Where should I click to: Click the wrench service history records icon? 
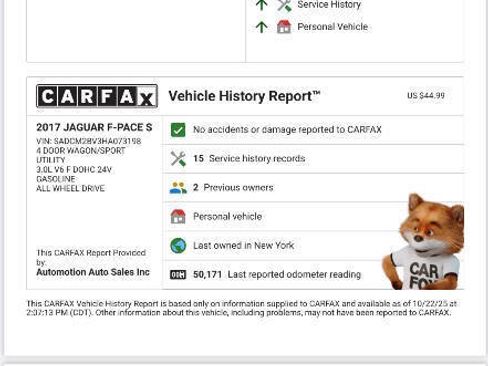tap(178, 159)
